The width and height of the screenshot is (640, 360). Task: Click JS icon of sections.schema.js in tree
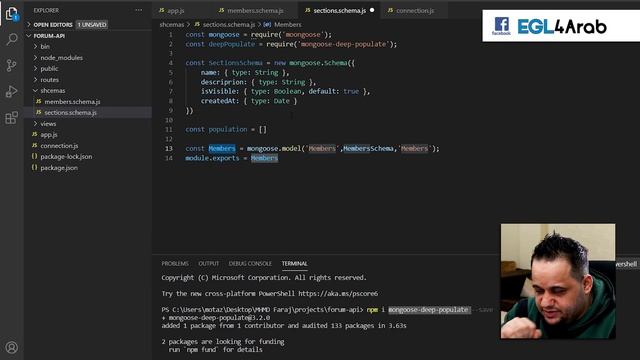coord(38,112)
